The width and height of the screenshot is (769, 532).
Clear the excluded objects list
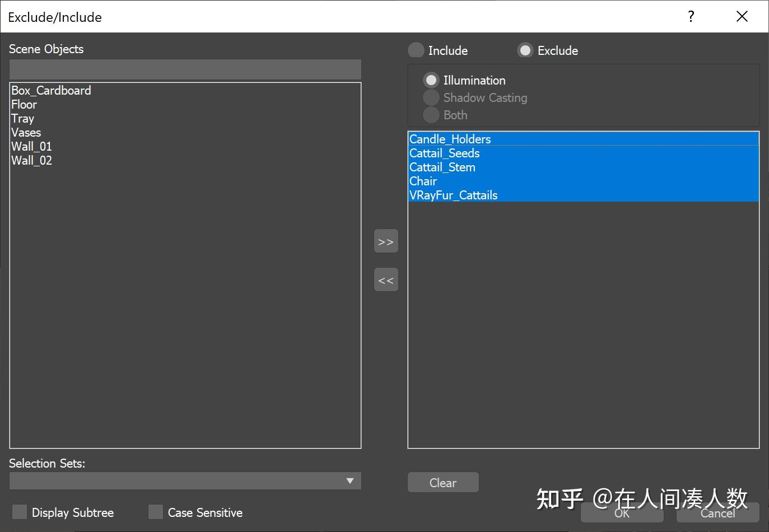coord(442,482)
